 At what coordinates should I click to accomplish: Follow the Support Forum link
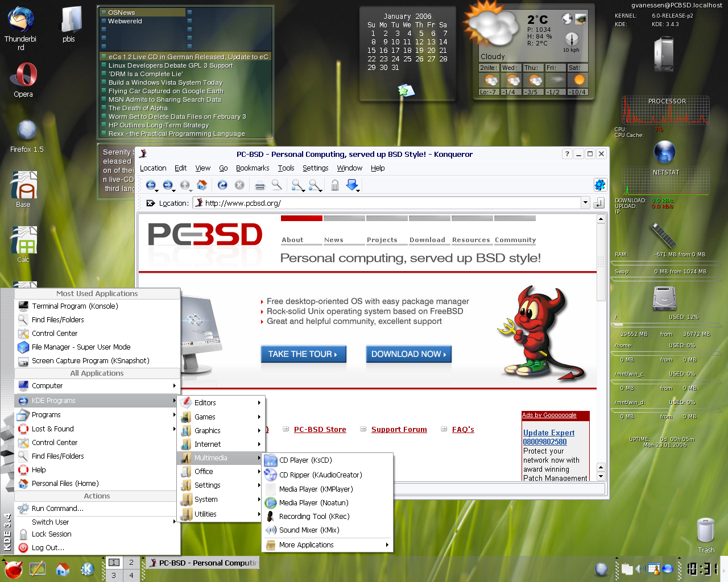click(399, 430)
